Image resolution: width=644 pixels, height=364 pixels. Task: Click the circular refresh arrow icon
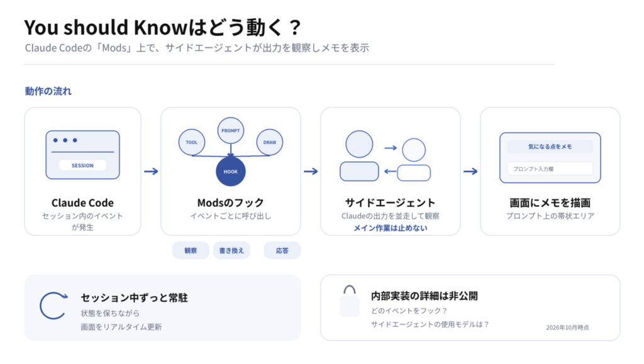(54, 306)
